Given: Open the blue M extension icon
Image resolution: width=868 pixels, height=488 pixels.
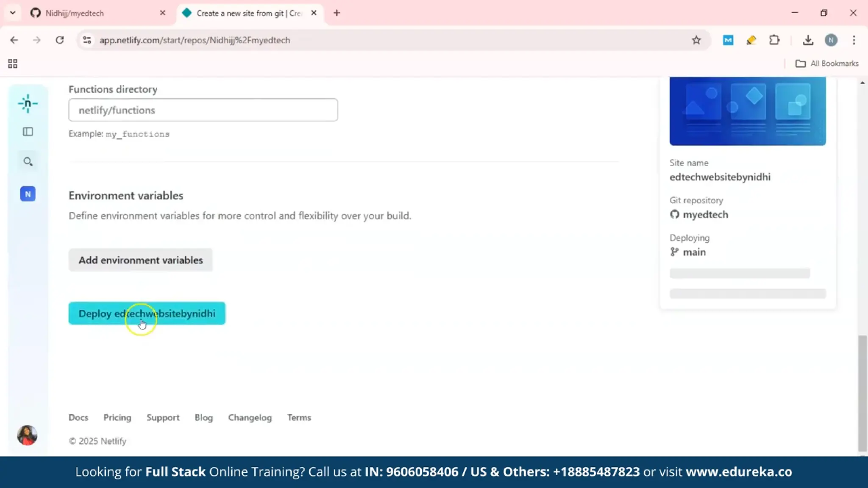Looking at the screenshot, I should pyautogui.click(x=728, y=40).
